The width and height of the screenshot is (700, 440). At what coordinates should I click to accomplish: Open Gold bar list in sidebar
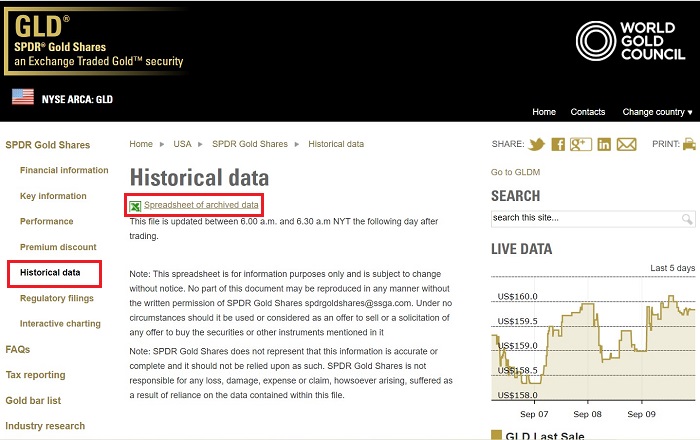[x=33, y=400]
